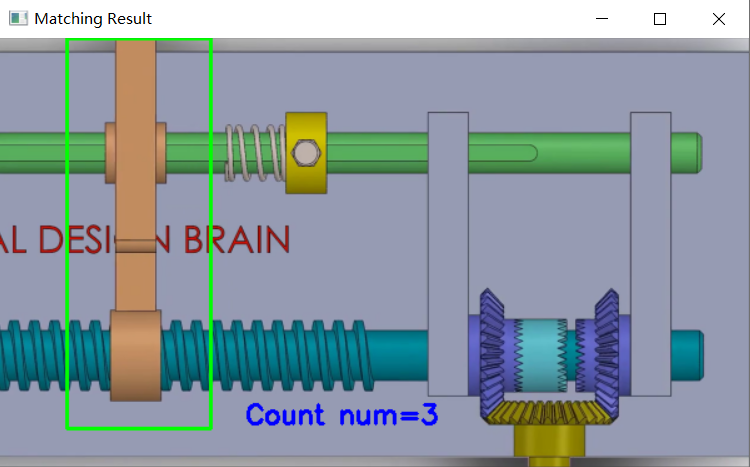
Task: Click the 'BRAIN' red text
Action: (237, 240)
